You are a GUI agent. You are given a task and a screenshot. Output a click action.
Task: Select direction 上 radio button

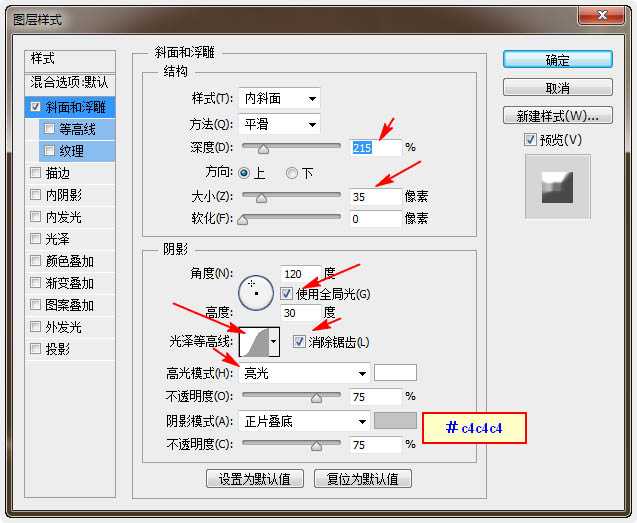(x=244, y=174)
